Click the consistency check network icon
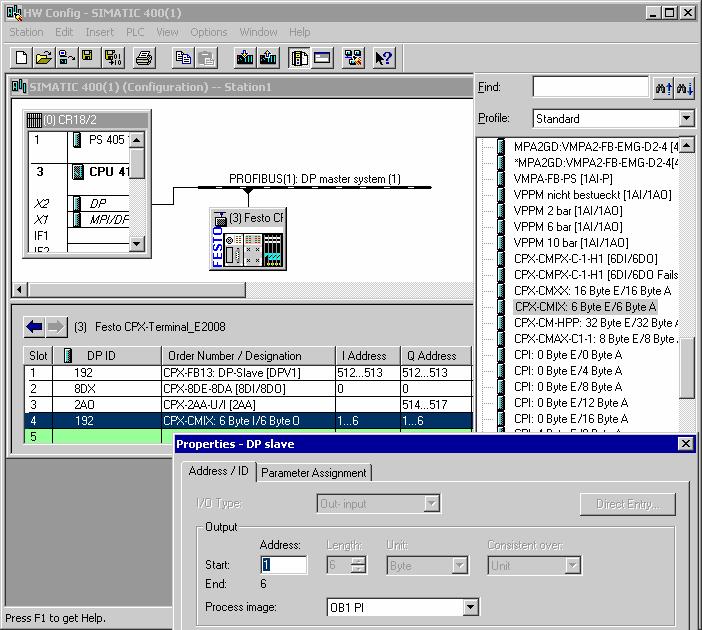702x630 pixels. coord(353,58)
